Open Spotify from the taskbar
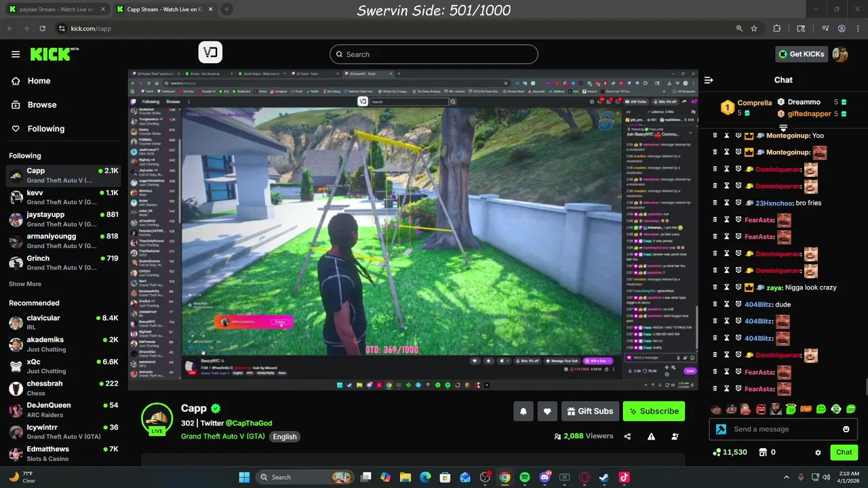The width and height of the screenshot is (868, 488). 525,477
